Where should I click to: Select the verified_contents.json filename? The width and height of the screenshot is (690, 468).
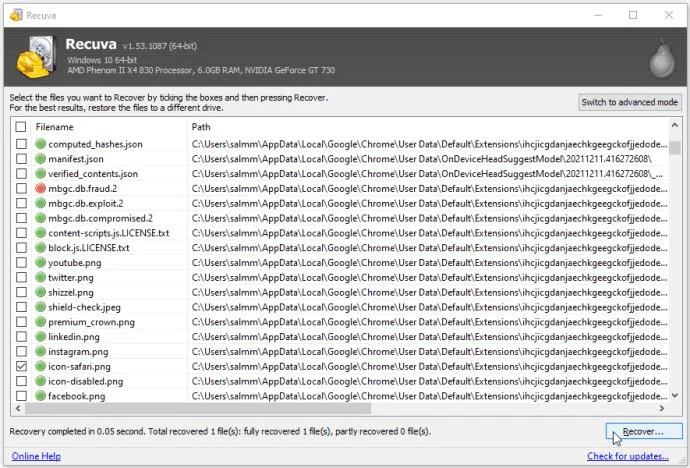[93, 174]
